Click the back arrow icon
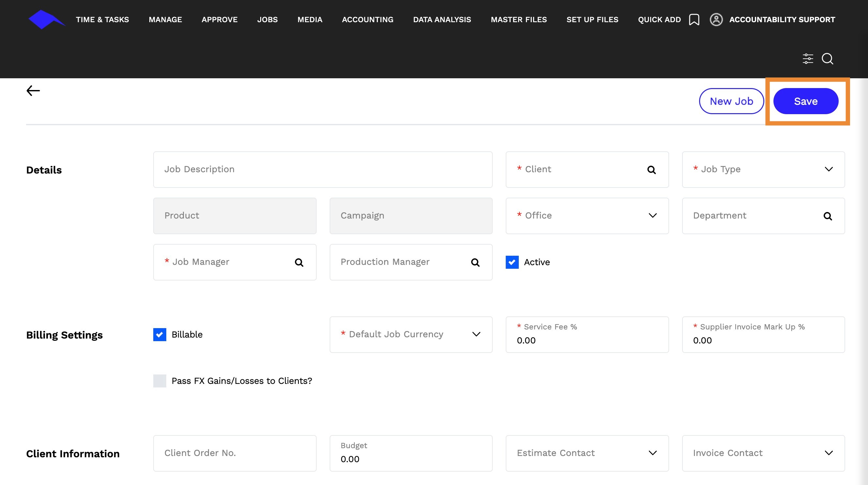Screen dimensions: 868x485 tap(33, 90)
